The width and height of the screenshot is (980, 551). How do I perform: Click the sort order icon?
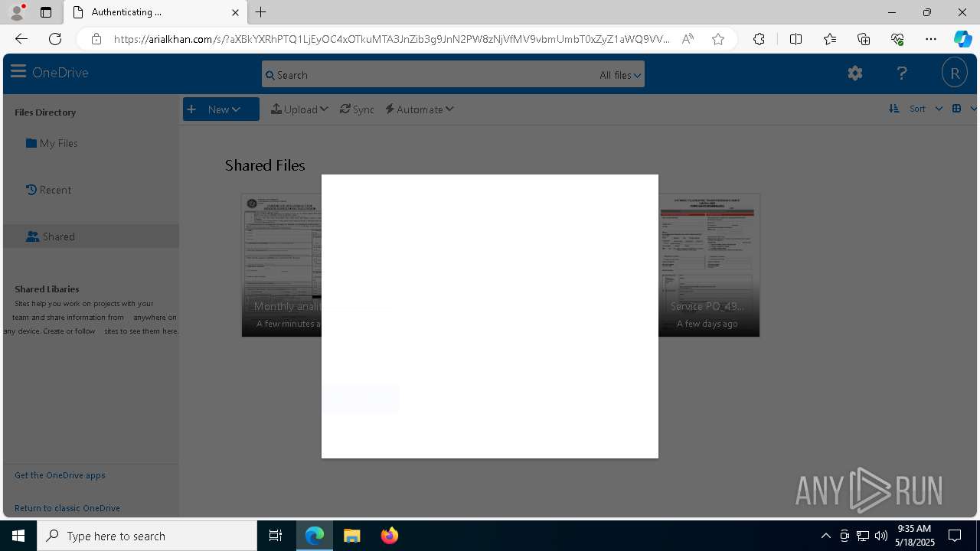click(x=893, y=109)
